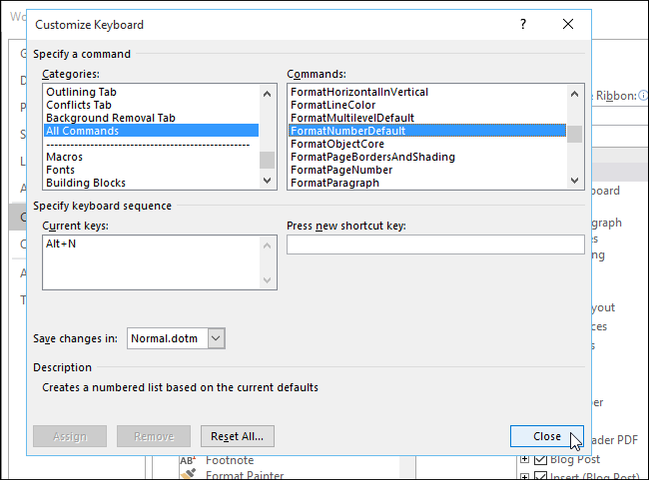This screenshot has width=649, height=480.
Task: Select Macros category
Action: (x=151, y=157)
